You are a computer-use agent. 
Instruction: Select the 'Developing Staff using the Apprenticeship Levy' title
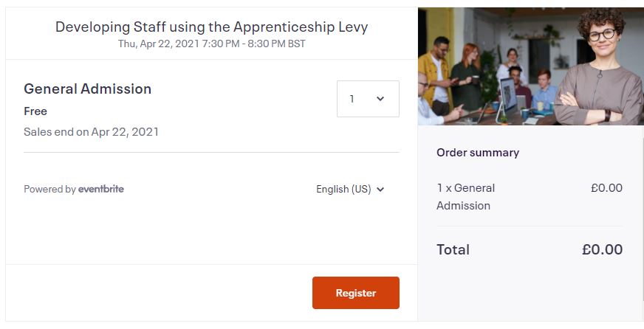click(211, 27)
